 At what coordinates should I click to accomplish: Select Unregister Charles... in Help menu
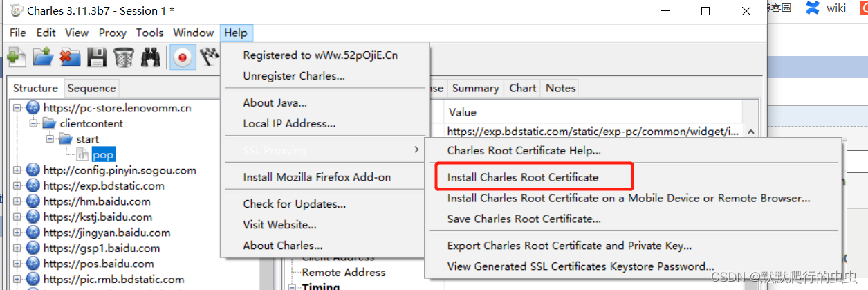[324, 76]
